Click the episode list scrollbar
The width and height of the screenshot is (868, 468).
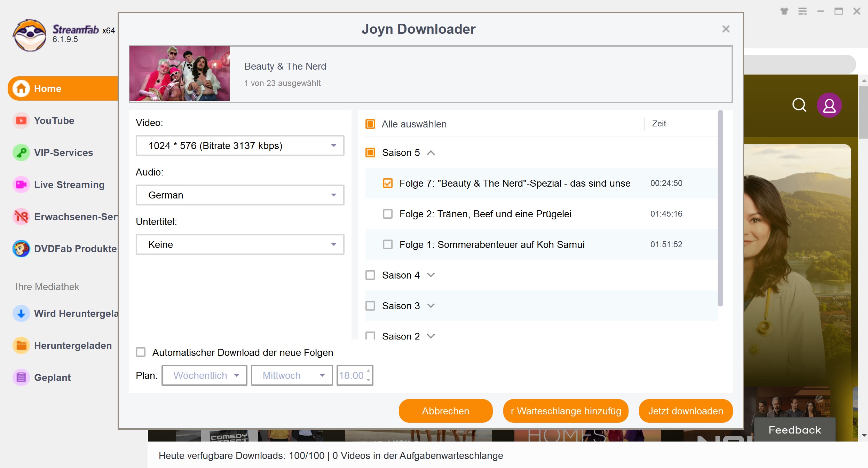tap(720, 208)
